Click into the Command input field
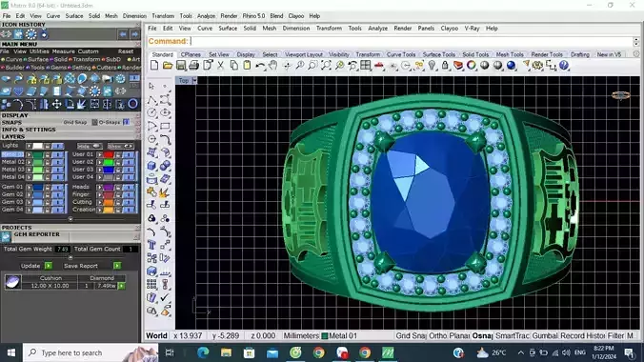This screenshot has width=644, height=362. (412, 41)
